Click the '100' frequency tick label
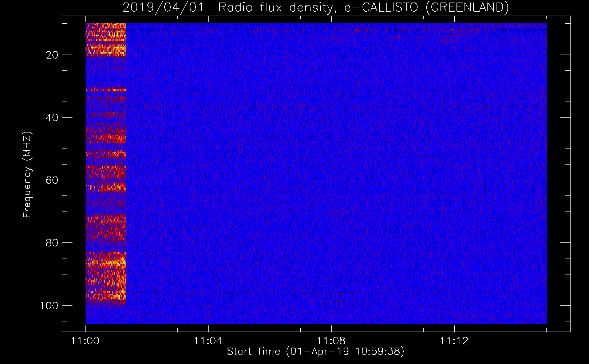 click(x=49, y=305)
